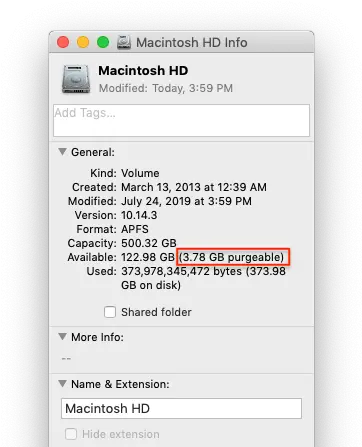Toggle the Hide extension checkbox
Viewport: 362px width, 447px height.
coord(71,434)
